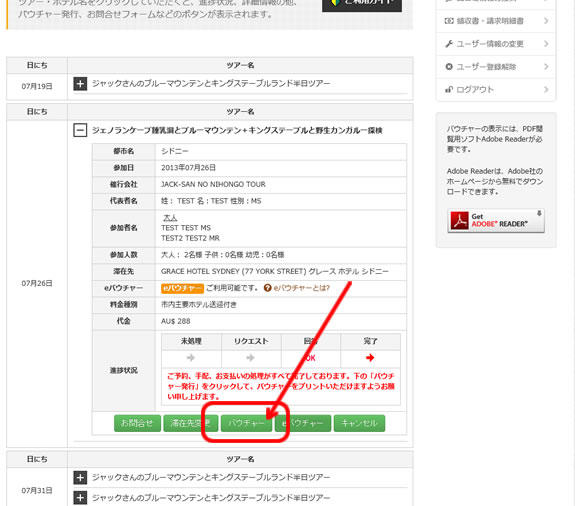This screenshot has width=575, height=506.
Task: Click the 滞在先変更 button
Action: [x=191, y=423]
